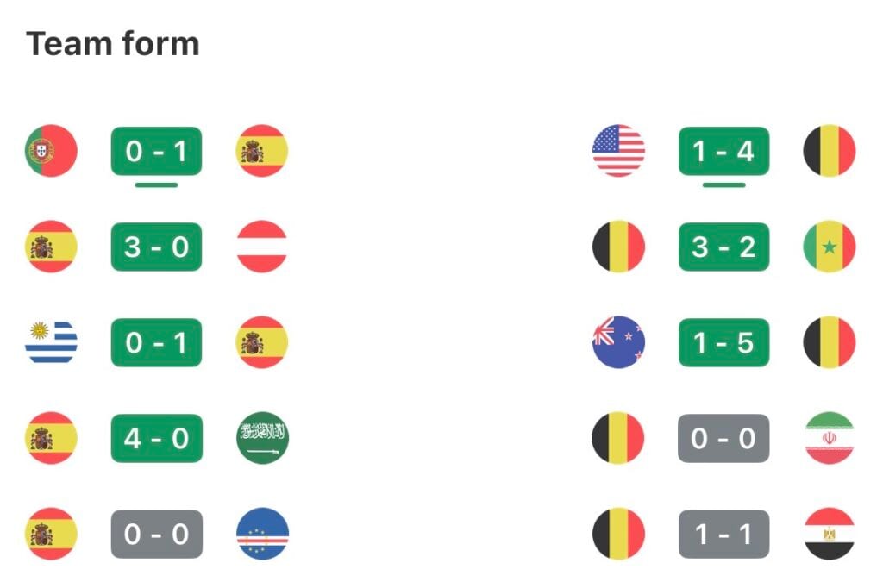
Task: Open the USA vs Belgium 1-4 score
Action: 723,151
